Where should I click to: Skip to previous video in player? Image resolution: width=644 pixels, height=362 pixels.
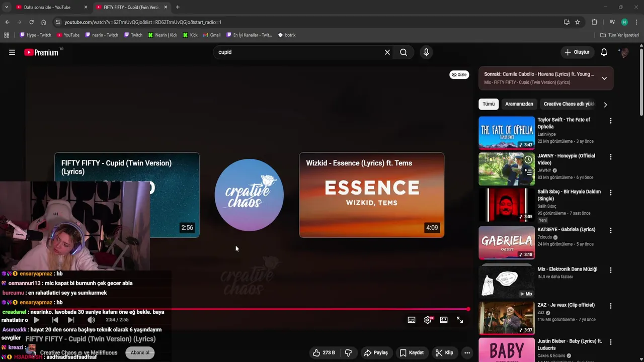coord(55,320)
